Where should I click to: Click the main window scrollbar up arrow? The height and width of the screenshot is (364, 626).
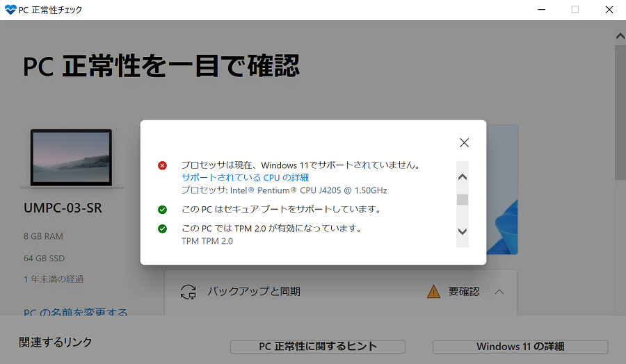620,36
